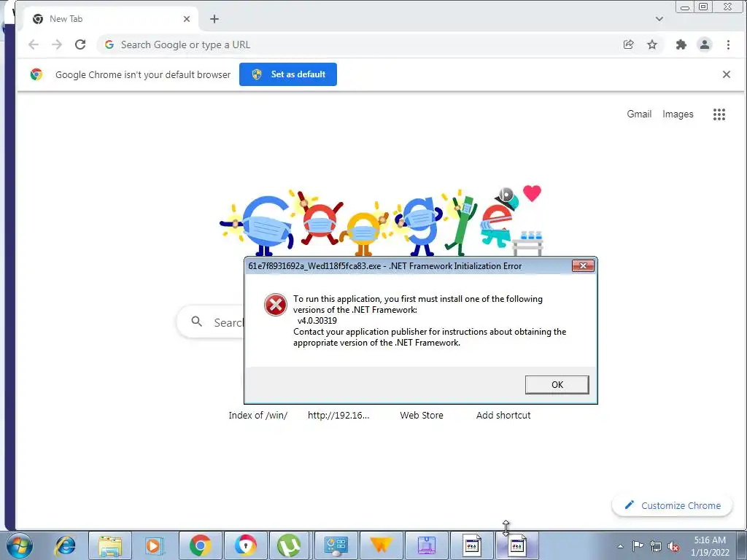Click the red error icon in dialog
Image resolution: width=747 pixels, height=560 pixels.
point(275,305)
